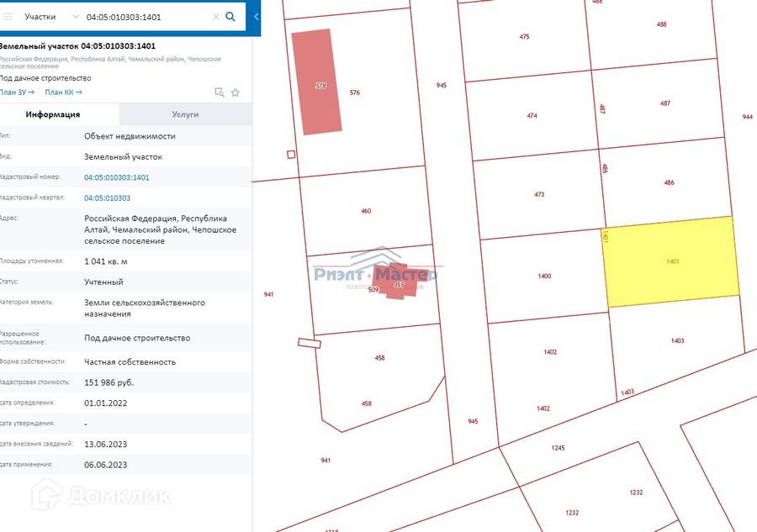This screenshot has width=757, height=532.
Task: Open the План ЗУ link
Action: [17, 92]
